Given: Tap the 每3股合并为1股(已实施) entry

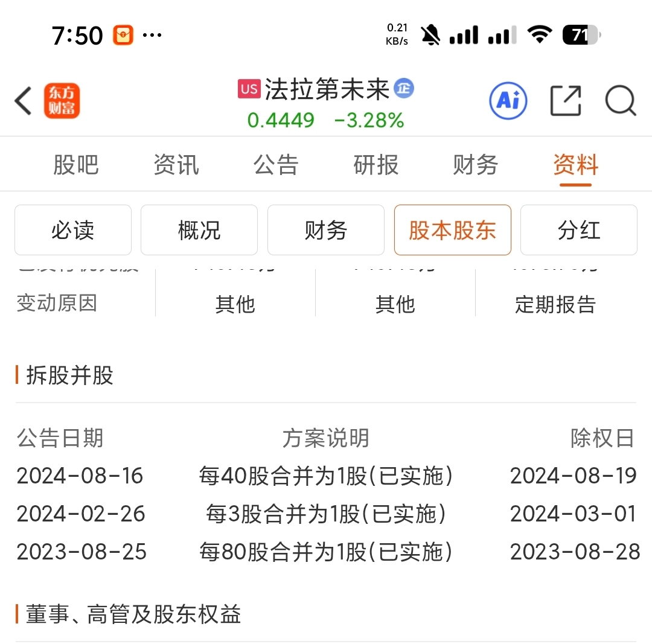Looking at the screenshot, I should pos(325,514).
